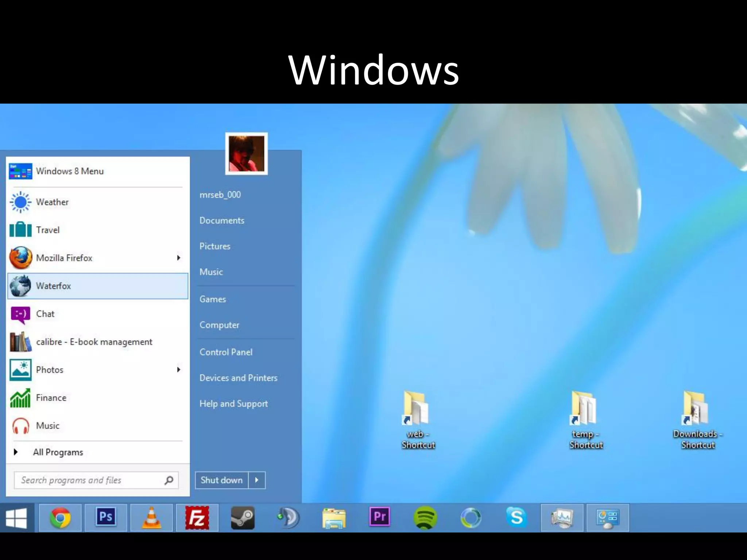Launch Mozilla Firefox from start menu
The width and height of the screenshot is (747, 560).
[x=98, y=258]
